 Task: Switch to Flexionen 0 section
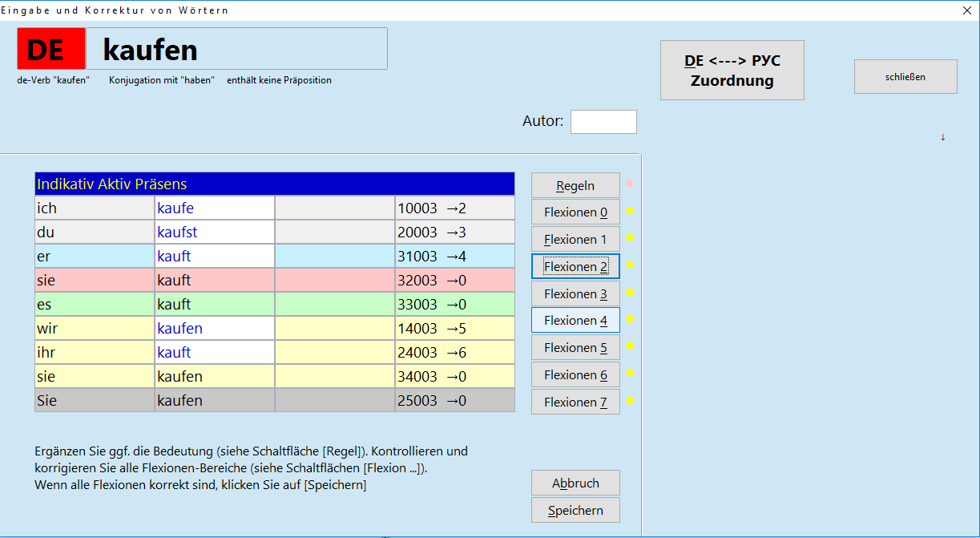[575, 212]
